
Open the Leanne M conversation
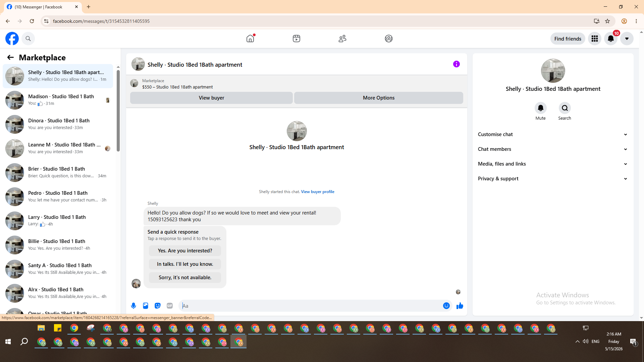(x=58, y=148)
